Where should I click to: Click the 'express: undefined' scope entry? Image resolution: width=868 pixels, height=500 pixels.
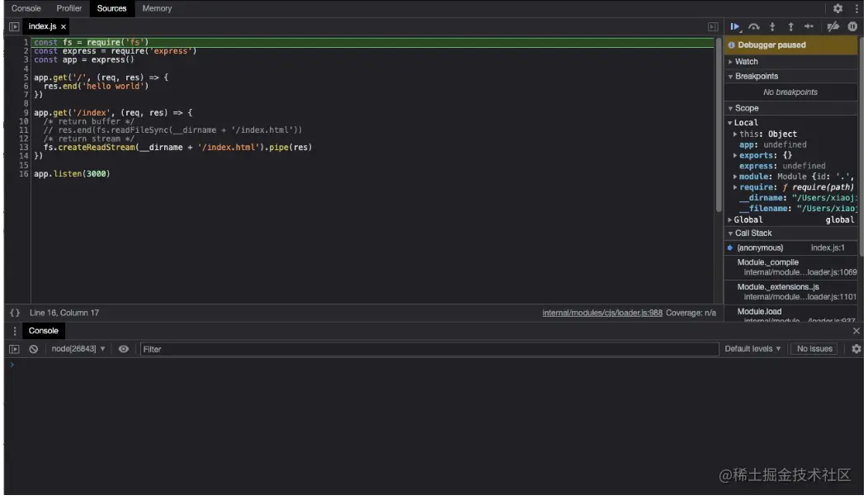point(782,166)
